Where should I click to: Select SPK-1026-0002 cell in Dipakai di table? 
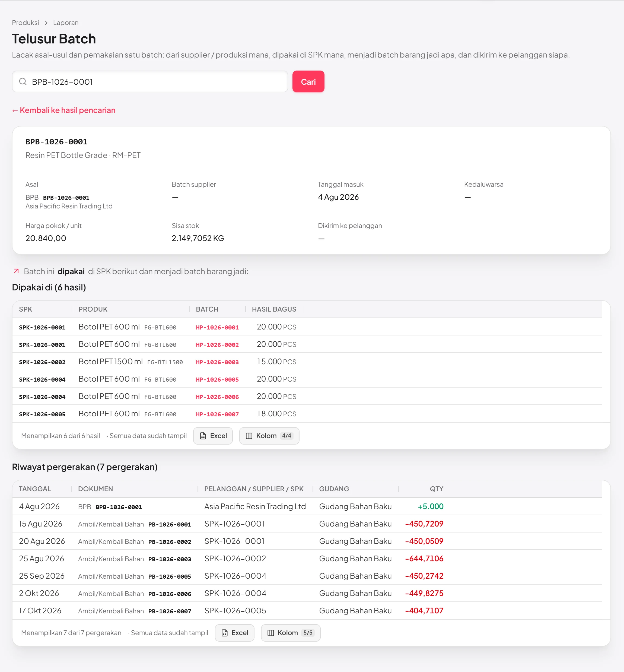pyautogui.click(x=42, y=362)
